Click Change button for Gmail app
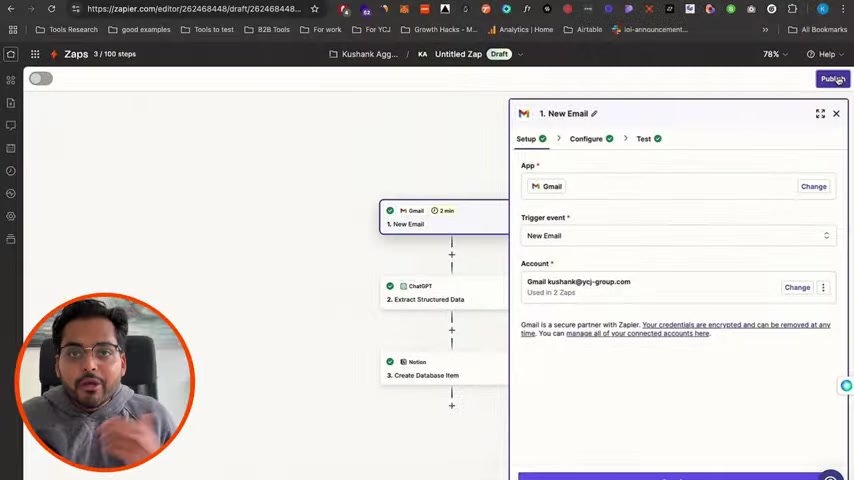The width and height of the screenshot is (854, 480). tap(813, 186)
